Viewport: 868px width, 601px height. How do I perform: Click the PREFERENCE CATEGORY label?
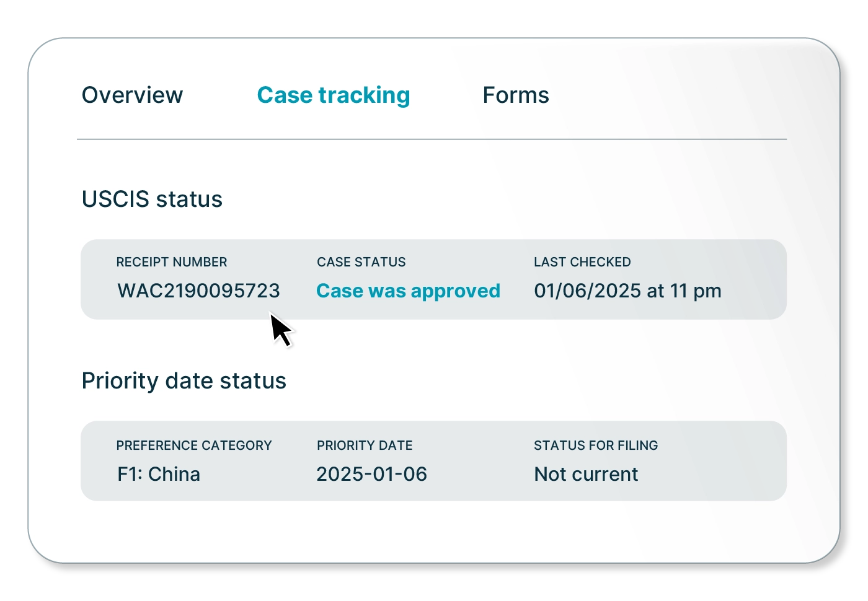tap(195, 445)
